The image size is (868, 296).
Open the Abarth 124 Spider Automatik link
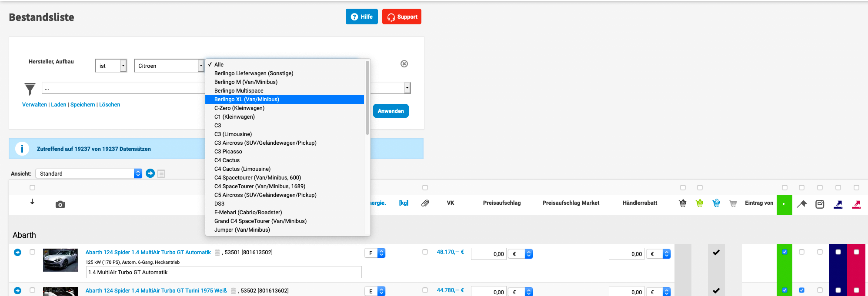(x=148, y=253)
